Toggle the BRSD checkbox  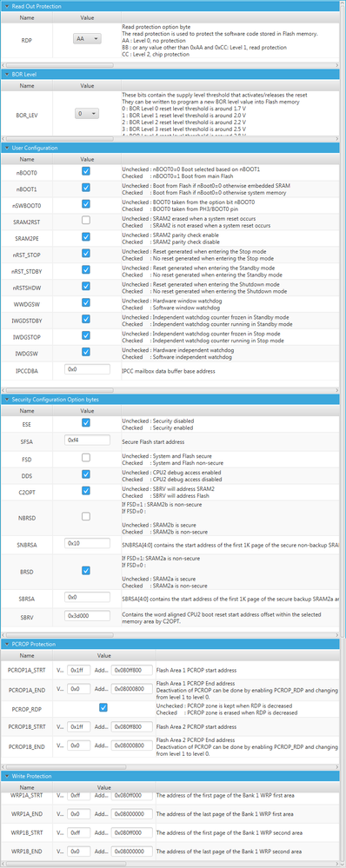[86, 570]
